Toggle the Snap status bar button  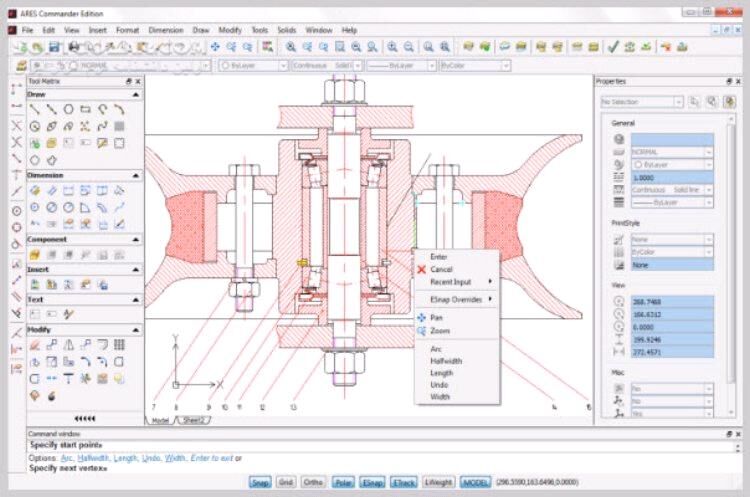tap(260, 483)
